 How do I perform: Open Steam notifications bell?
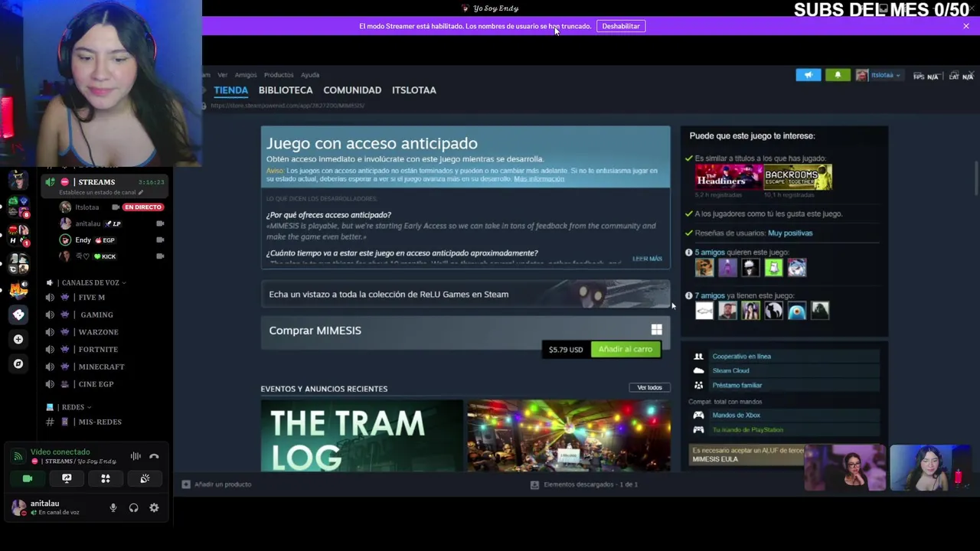tap(838, 74)
